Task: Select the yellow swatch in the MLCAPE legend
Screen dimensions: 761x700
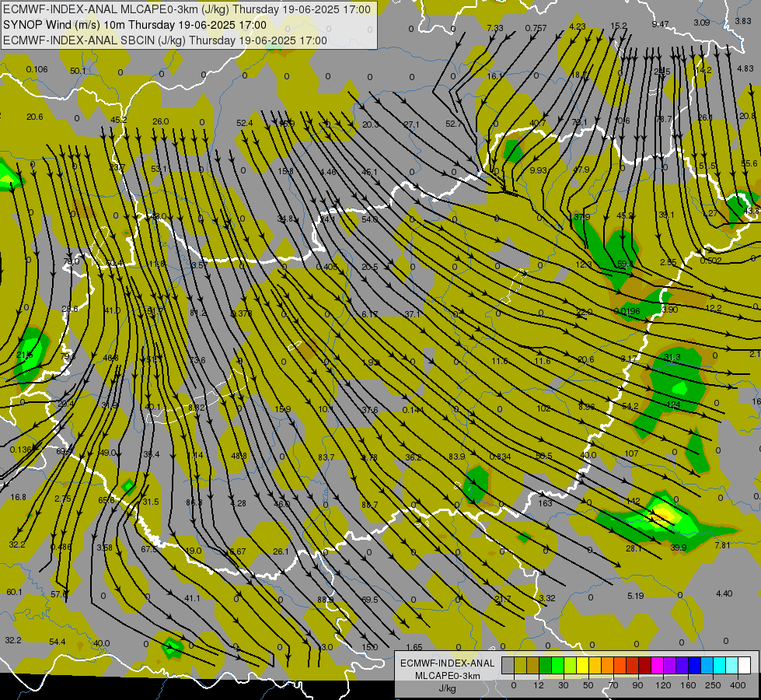Action: (x=582, y=665)
